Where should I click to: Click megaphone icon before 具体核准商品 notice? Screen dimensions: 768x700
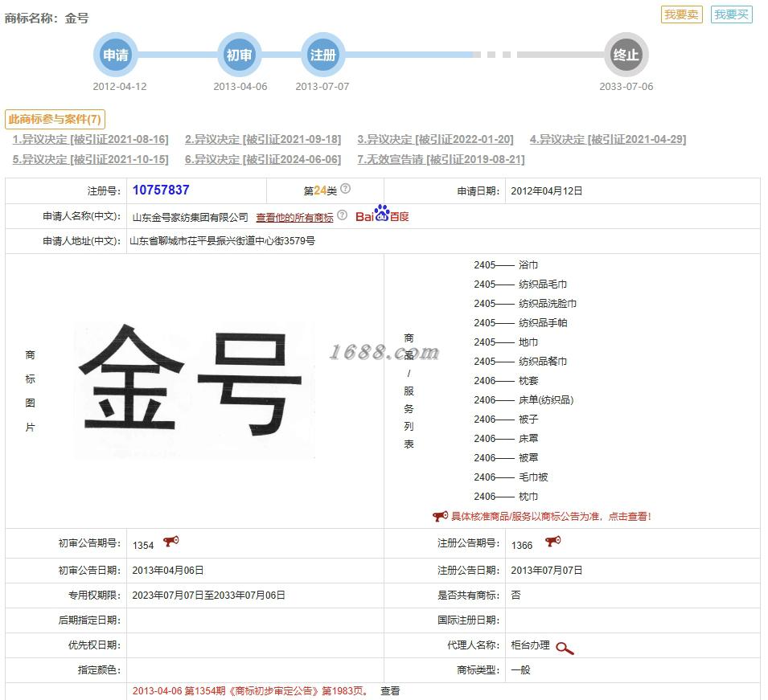tap(440, 516)
